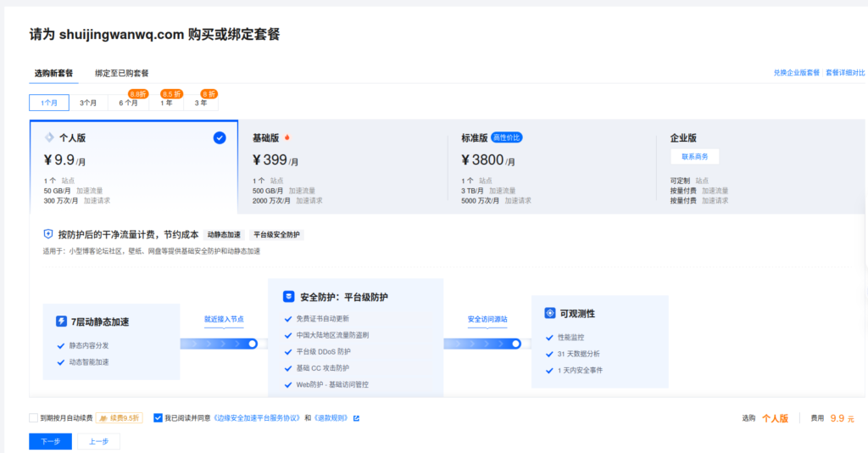Click the 下一步 button
The image size is (868, 453).
tap(50, 441)
